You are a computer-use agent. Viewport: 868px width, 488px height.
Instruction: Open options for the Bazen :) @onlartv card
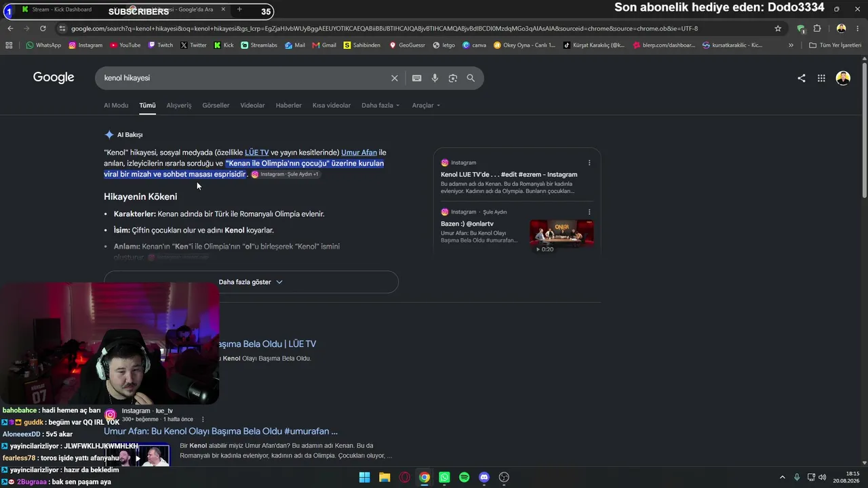(589, 212)
